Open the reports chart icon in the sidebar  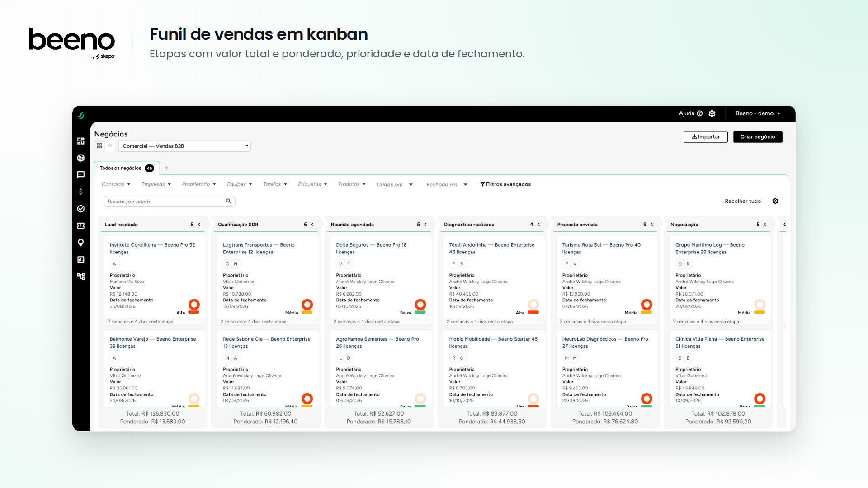point(81,259)
